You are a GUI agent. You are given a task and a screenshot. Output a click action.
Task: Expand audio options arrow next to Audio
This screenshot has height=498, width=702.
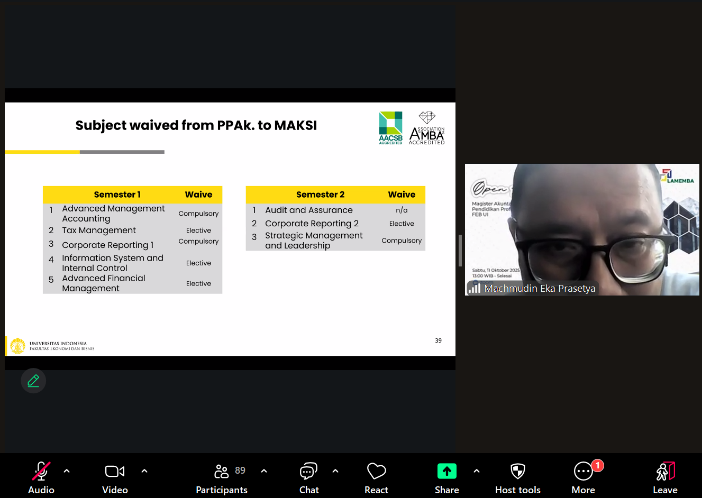click(67, 470)
